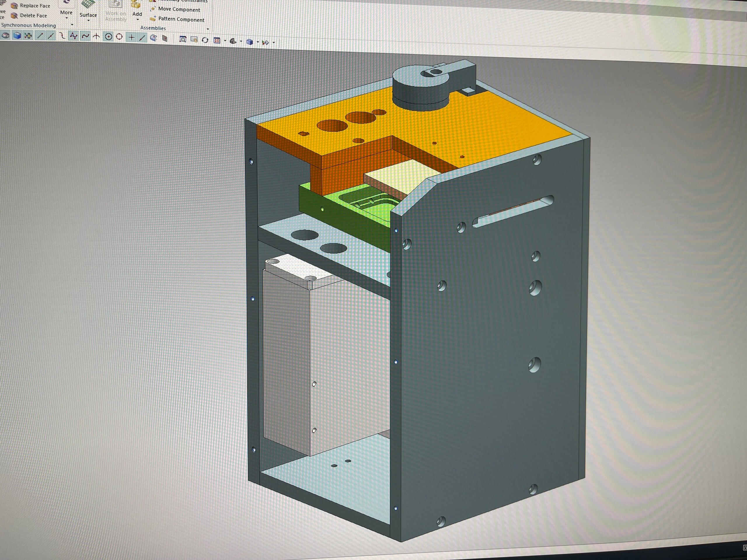Select the orange top plate in model
Image resolution: width=747 pixels, height=560 pixels.
[x=490, y=125]
